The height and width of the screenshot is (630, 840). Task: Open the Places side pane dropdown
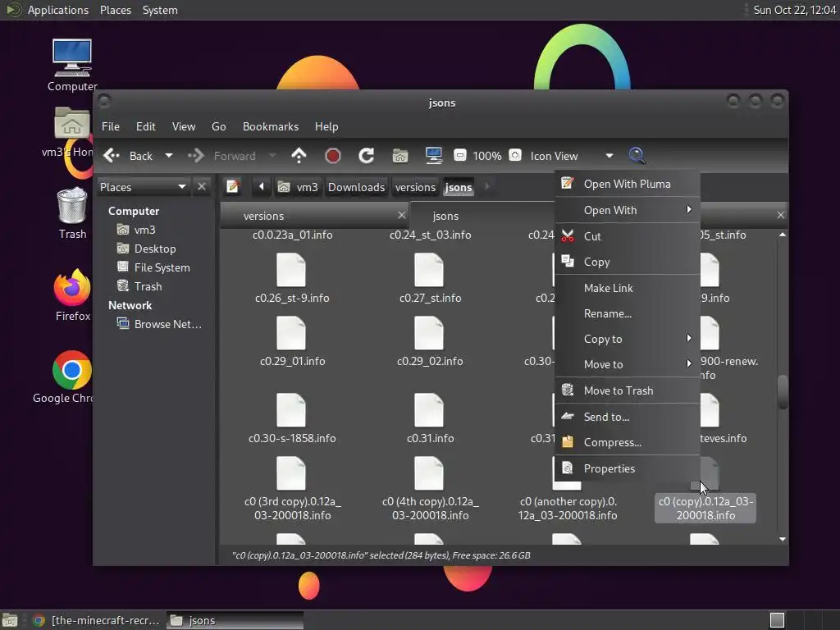143,187
